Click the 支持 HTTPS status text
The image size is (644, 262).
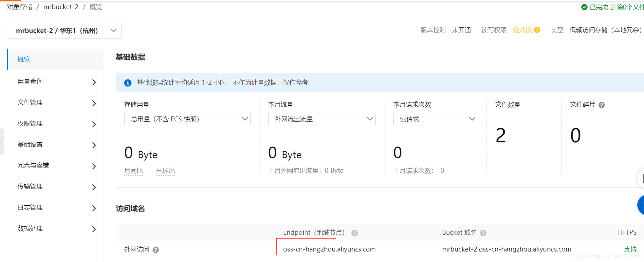click(630, 249)
